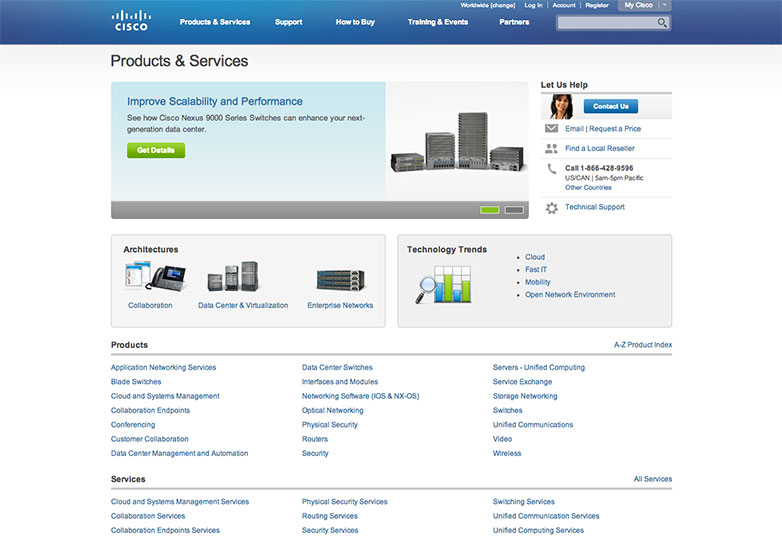
Task: Open the My Cisco menu
Action: coord(638,5)
